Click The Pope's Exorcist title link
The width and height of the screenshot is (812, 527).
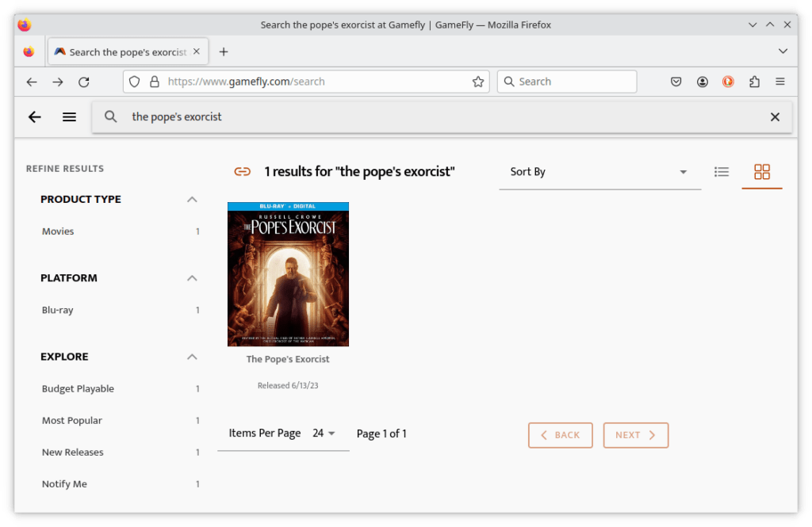click(x=288, y=359)
